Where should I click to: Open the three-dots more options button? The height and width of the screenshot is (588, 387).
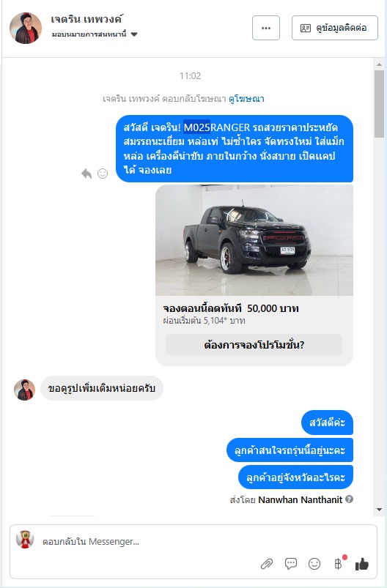click(266, 28)
